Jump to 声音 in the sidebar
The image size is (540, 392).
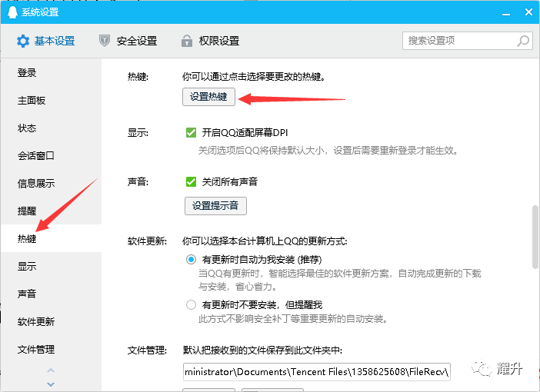tap(51, 294)
